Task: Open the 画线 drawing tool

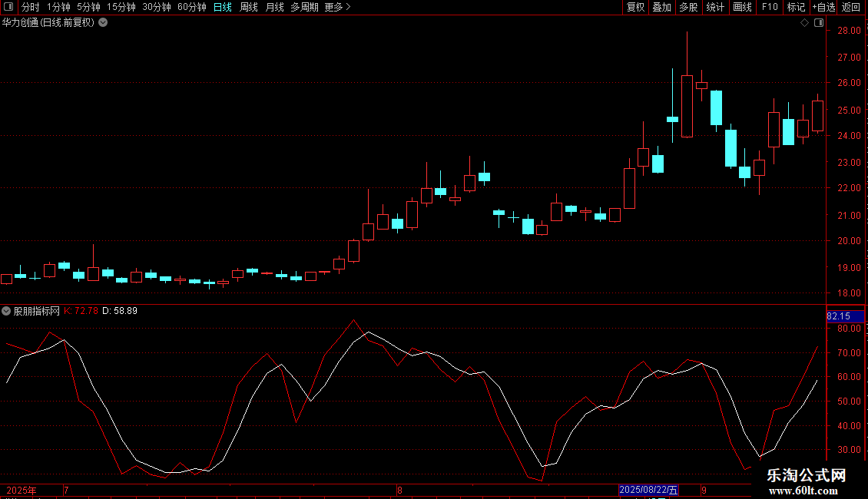Action: point(742,7)
